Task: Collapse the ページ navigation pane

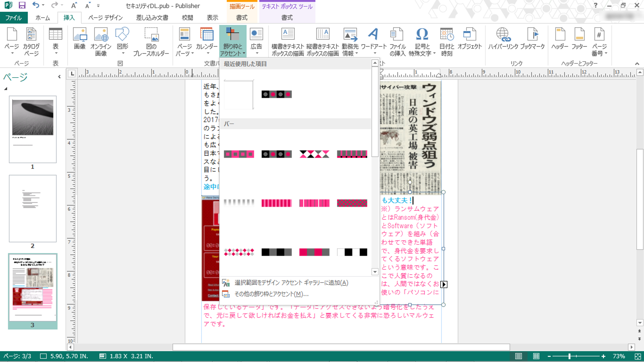Action: (x=59, y=77)
